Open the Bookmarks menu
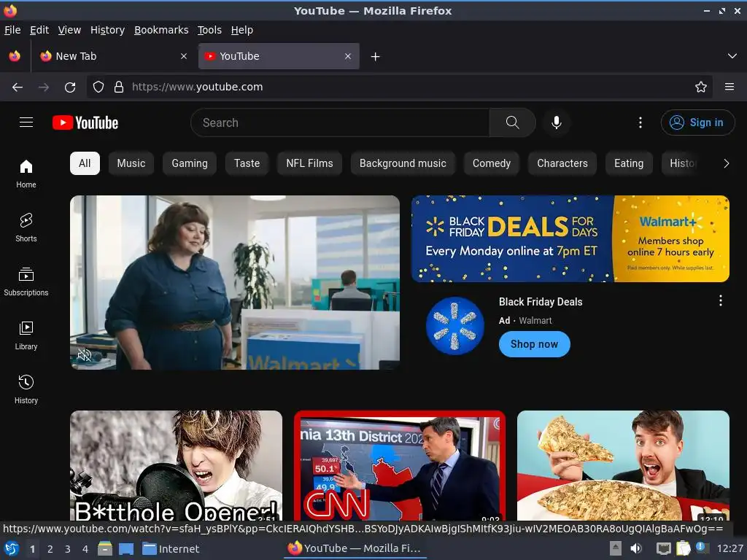Screen dimensions: 747x560 click(x=161, y=30)
